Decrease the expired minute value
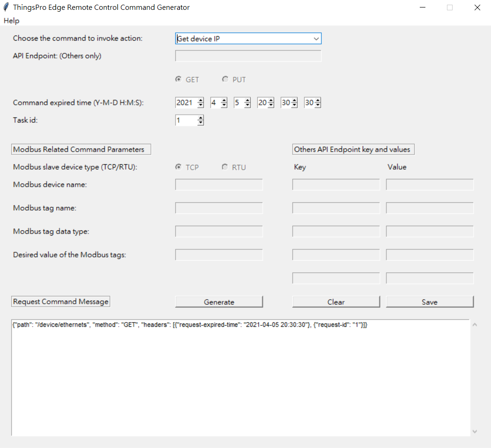The width and height of the screenshot is (491, 448). click(x=294, y=105)
